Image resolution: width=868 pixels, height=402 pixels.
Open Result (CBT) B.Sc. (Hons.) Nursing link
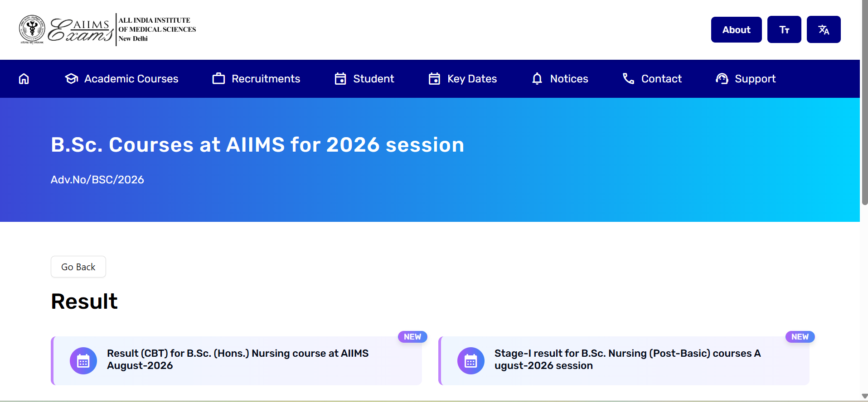tap(238, 359)
